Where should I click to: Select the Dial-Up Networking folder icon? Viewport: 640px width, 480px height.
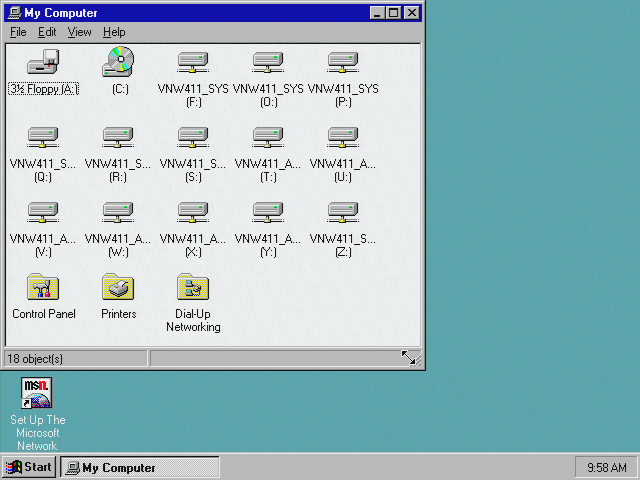point(193,287)
